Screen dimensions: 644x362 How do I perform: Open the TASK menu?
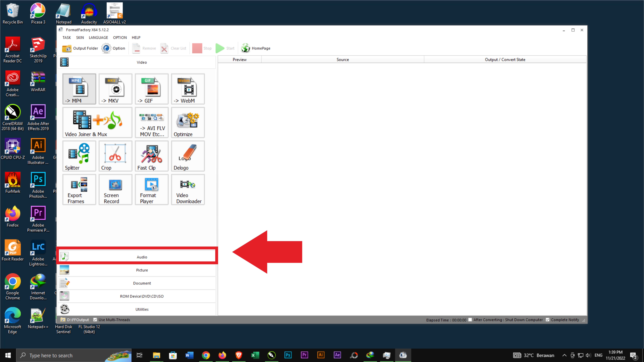pyautogui.click(x=66, y=37)
